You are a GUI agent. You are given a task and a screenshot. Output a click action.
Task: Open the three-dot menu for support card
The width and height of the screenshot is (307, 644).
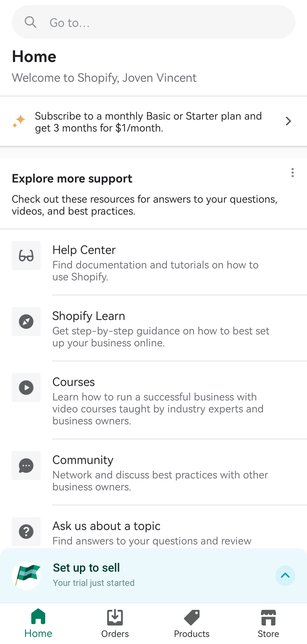coord(293,173)
